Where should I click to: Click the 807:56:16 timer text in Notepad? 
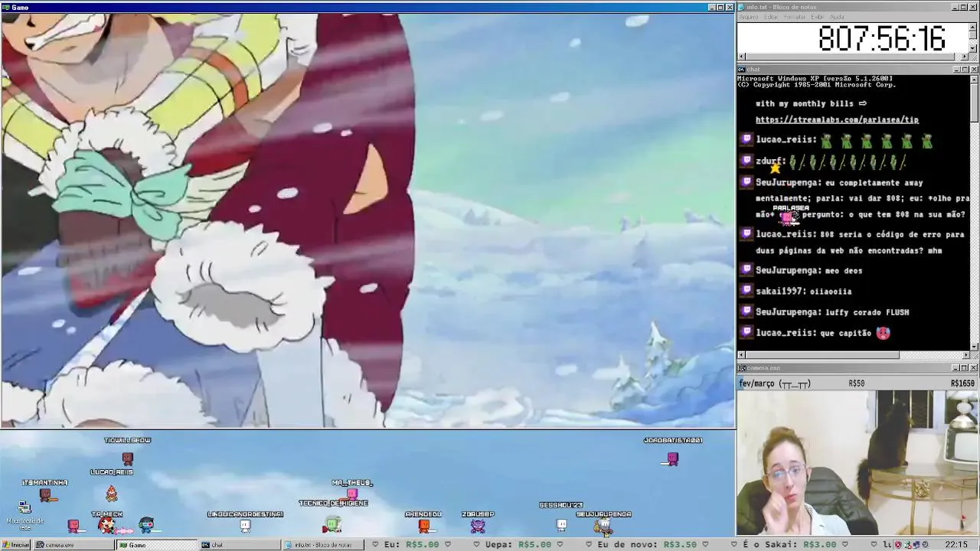pyautogui.click(x=881, y=38)
